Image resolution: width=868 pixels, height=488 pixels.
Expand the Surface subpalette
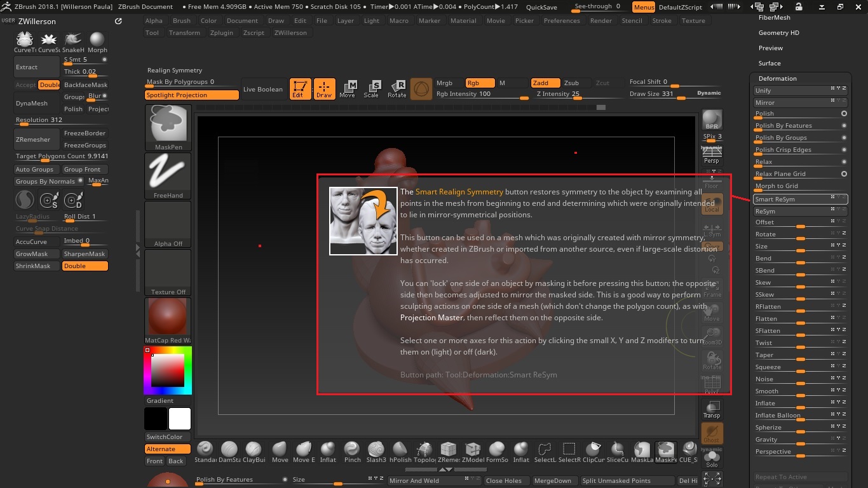769,63
